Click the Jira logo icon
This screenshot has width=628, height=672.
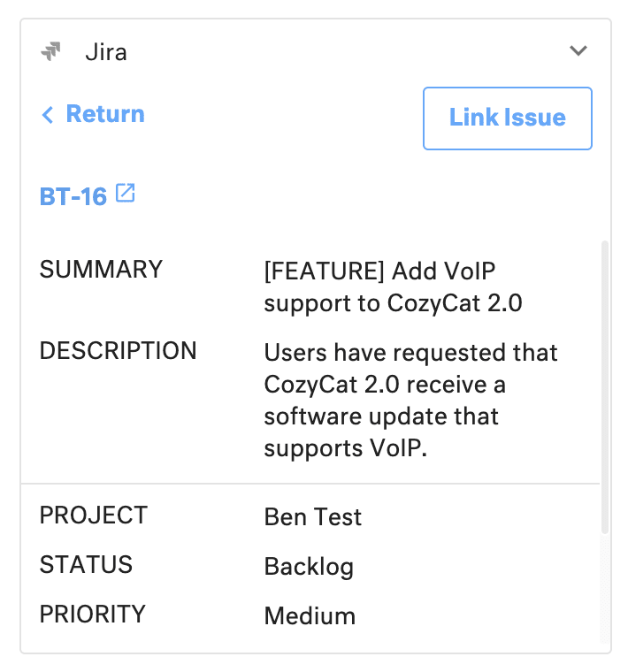point(51,51)
